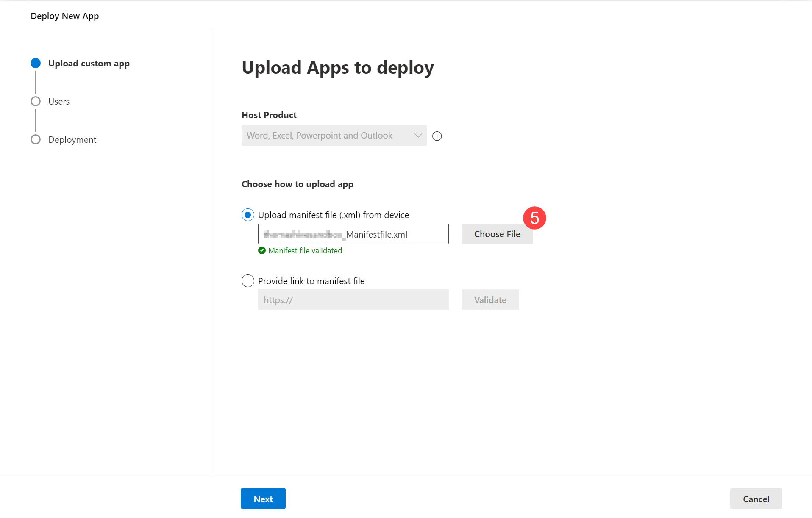The image size is (812, 518).
Task: Open the Host Product dropdown
Action: (x=334, y=136)
